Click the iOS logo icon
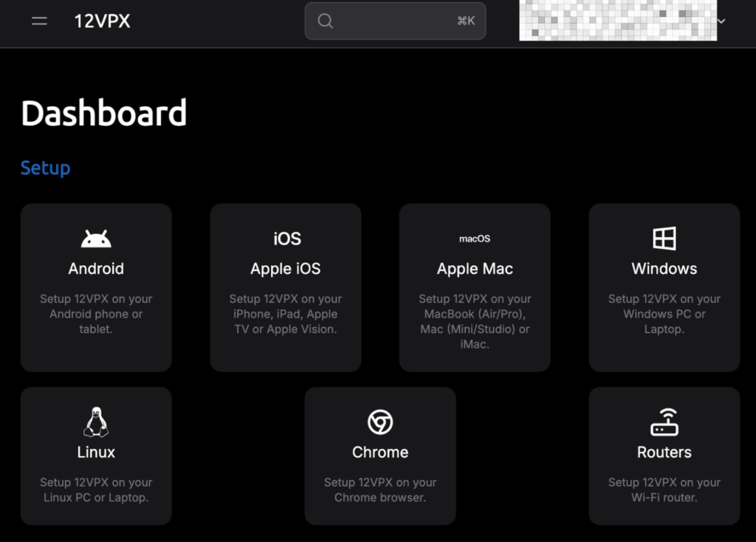The height and width of the screenshot is (542, 756). click(x=286, y=239)
